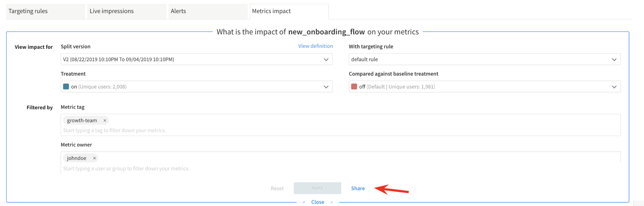
Task: Click the Share link
Action: (x=358, y=188)
